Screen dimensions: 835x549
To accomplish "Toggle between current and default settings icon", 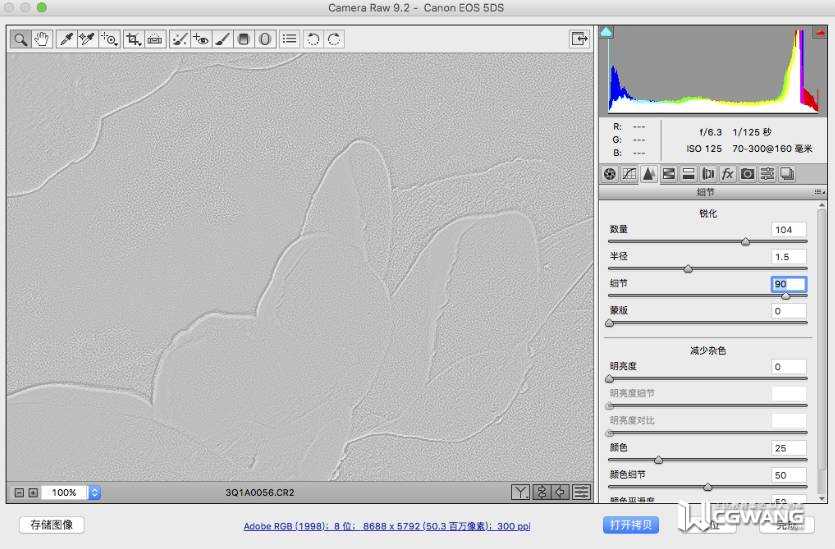I will click(x=581, y=493).
